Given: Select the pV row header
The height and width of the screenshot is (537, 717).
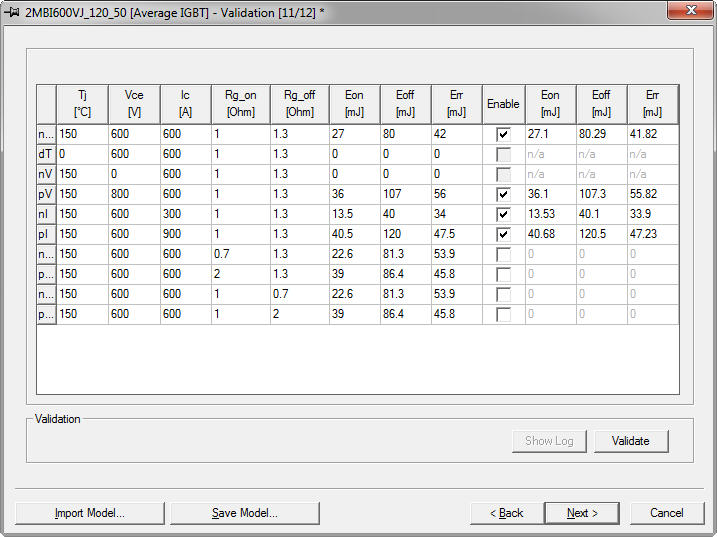Looking at the screenshot, I should point(46,194).
